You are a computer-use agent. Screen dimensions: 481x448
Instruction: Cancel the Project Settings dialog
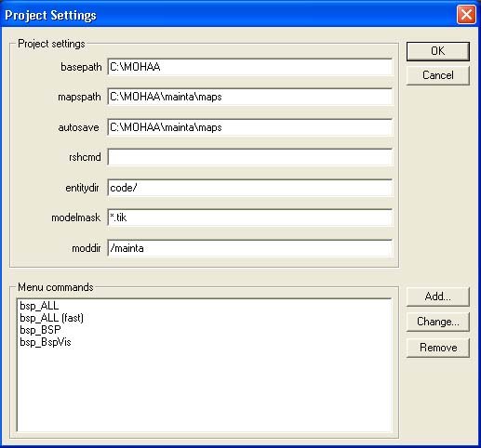[x=438, y=75]
